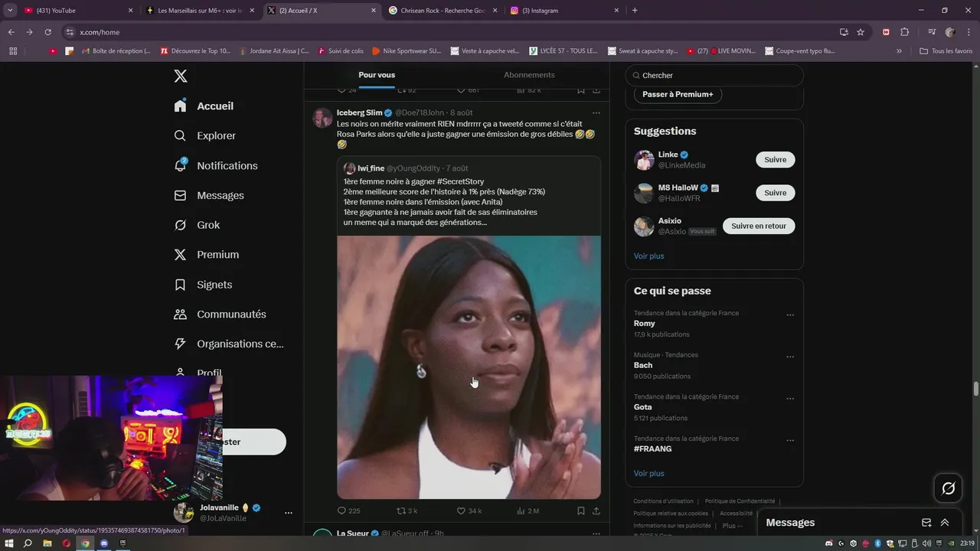Viewport: 980px width, 551px height.
Task: Open more options for Gota trend
Action: pos(790,399)
